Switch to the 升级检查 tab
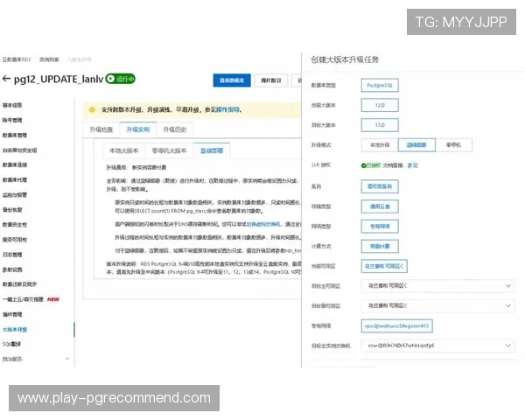The height and width of the screenshot is (420, 525). tap(102, 129)
